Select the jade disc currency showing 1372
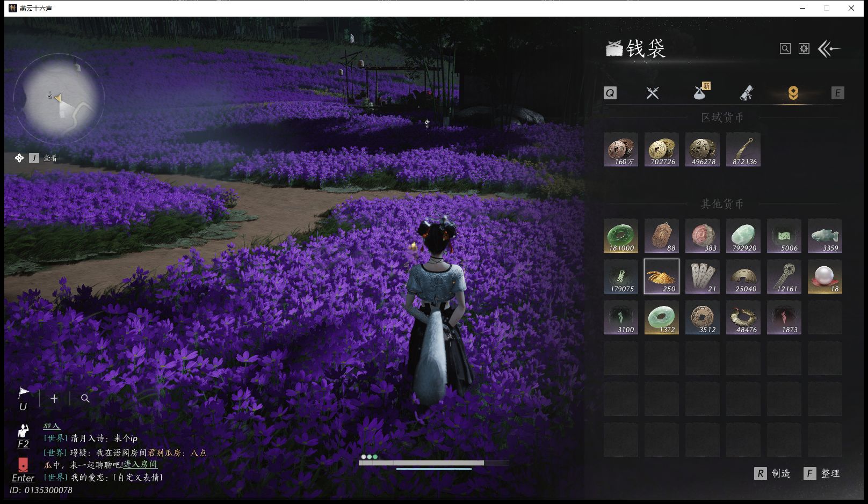This screenshot has height=504, width=868. click(x=662, y=317)
